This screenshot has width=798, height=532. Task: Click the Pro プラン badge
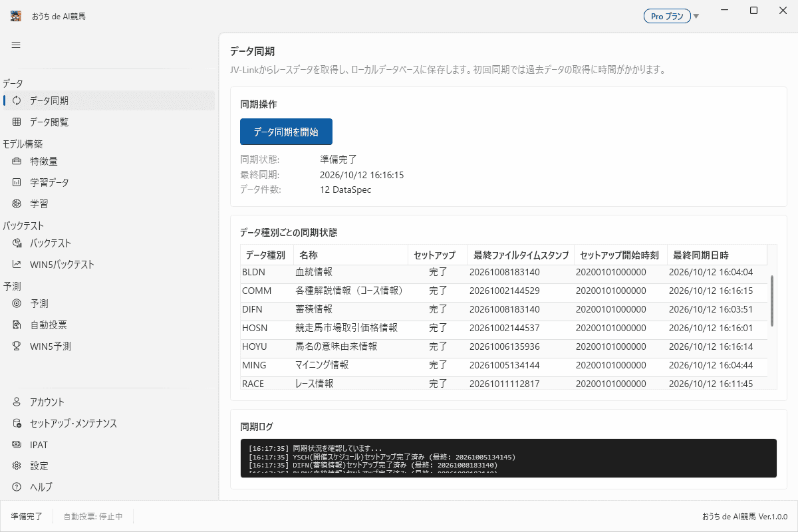pyautogui.click(x=667, y=17)
